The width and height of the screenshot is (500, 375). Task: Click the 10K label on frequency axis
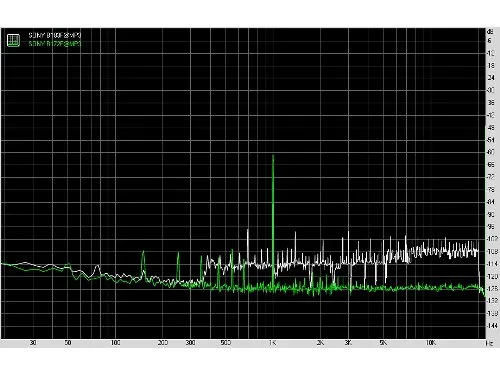431,343
